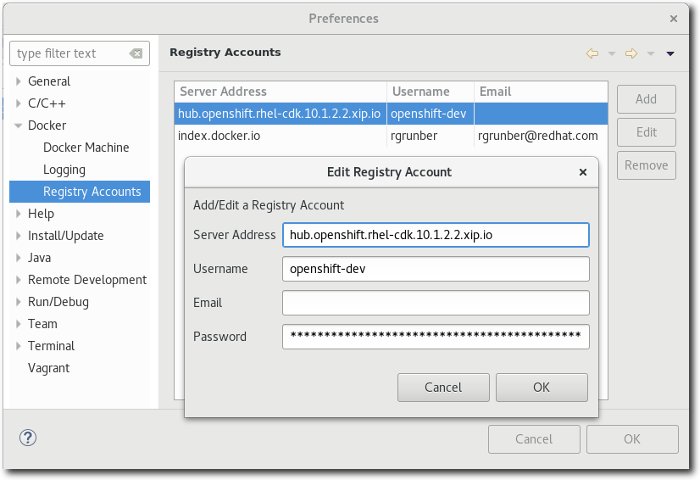
Task: Click OK in Edit Registry Account dialog
Action: (541, 387)
